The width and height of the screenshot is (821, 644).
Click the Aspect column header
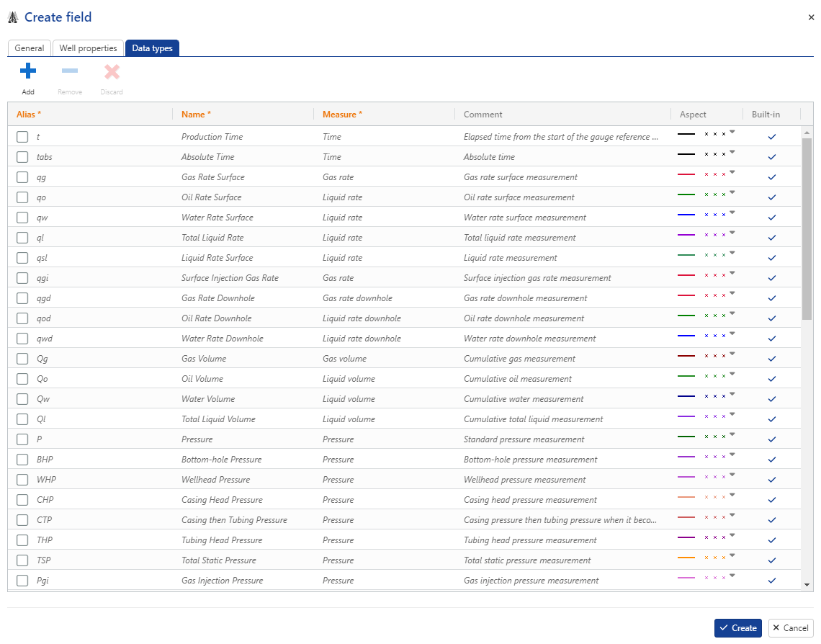[693, 114]
